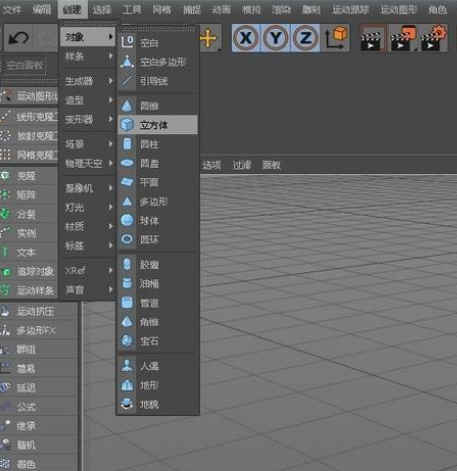The width and height of the screenshot is (457, 471).
Task: Expand the 摄像机 submenu
Action: 87,188
